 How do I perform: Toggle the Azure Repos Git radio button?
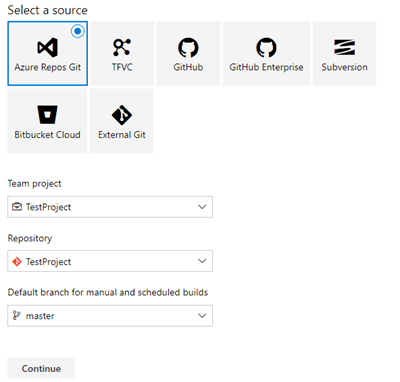(x=78, y=31)
